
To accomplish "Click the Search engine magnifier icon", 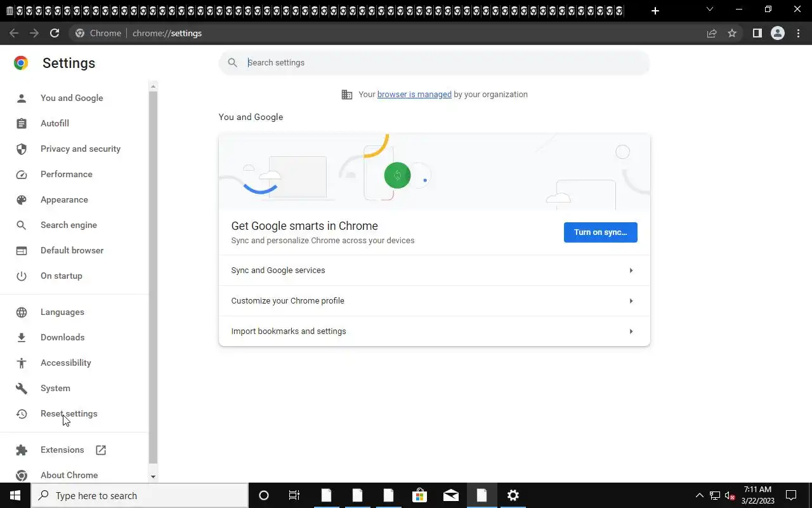I will pos(22,225).
